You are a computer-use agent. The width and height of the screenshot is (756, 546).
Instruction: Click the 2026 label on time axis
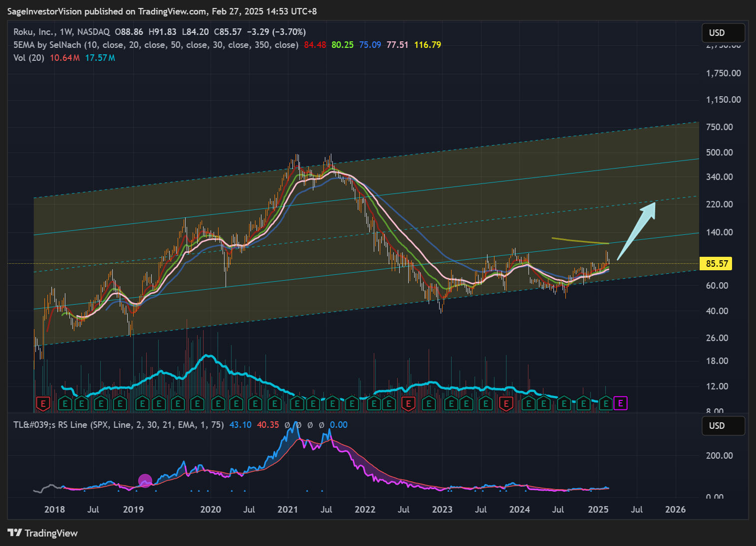(676, 510)
